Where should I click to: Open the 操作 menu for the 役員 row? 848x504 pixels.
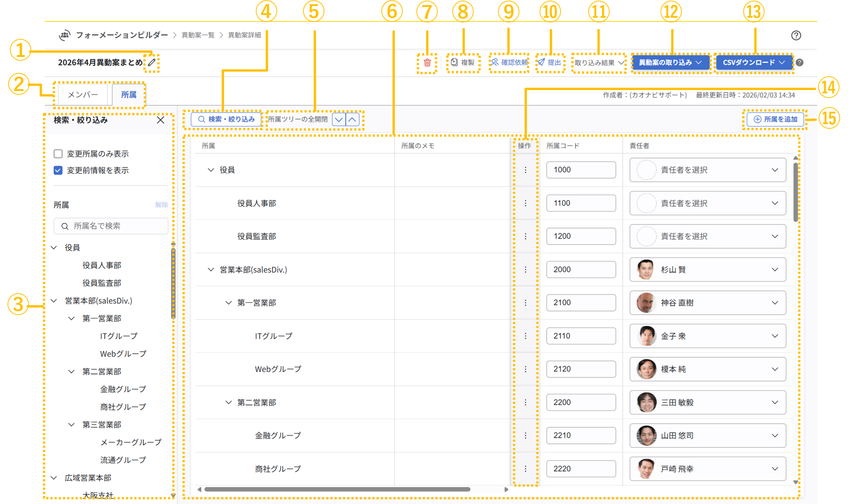tap(526, 170)
